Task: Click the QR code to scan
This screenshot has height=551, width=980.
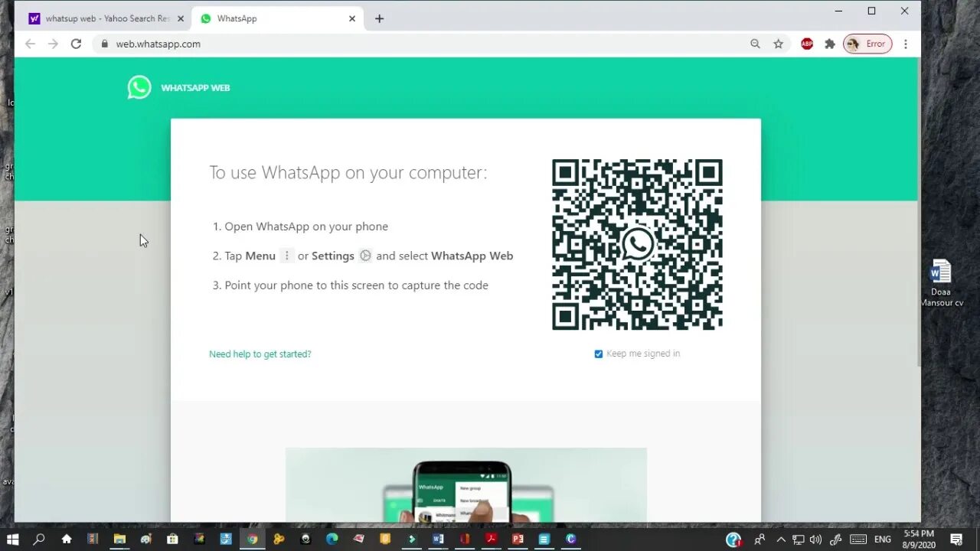Action: click(637, 244)
